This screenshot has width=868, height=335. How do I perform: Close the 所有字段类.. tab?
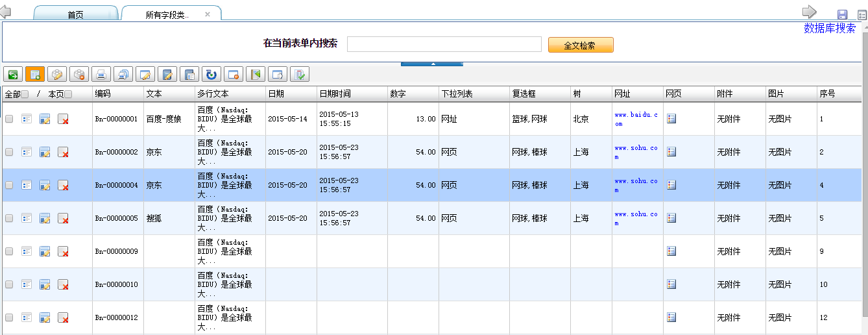coord(207,14)
